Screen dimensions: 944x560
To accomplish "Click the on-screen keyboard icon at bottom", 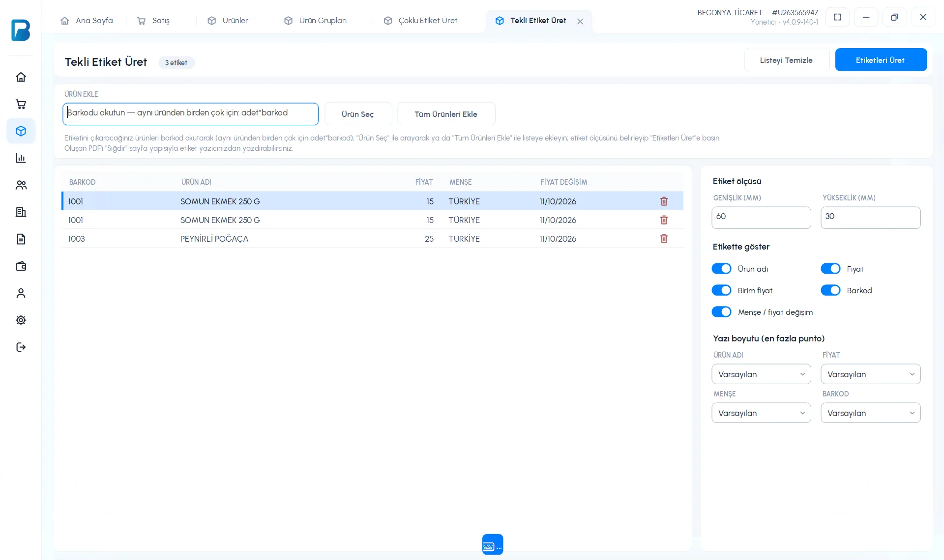I will click(493, 544).
